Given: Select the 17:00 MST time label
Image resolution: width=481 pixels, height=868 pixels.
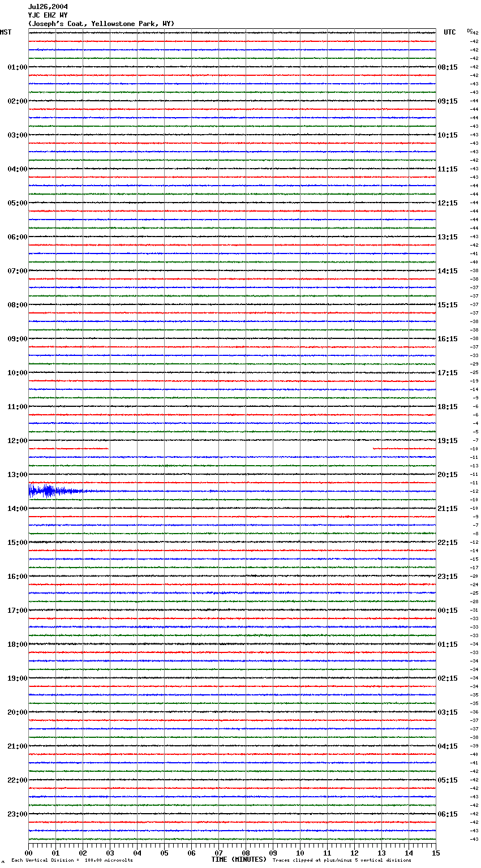Looking at the screenshot, I should tap(18, 611).
